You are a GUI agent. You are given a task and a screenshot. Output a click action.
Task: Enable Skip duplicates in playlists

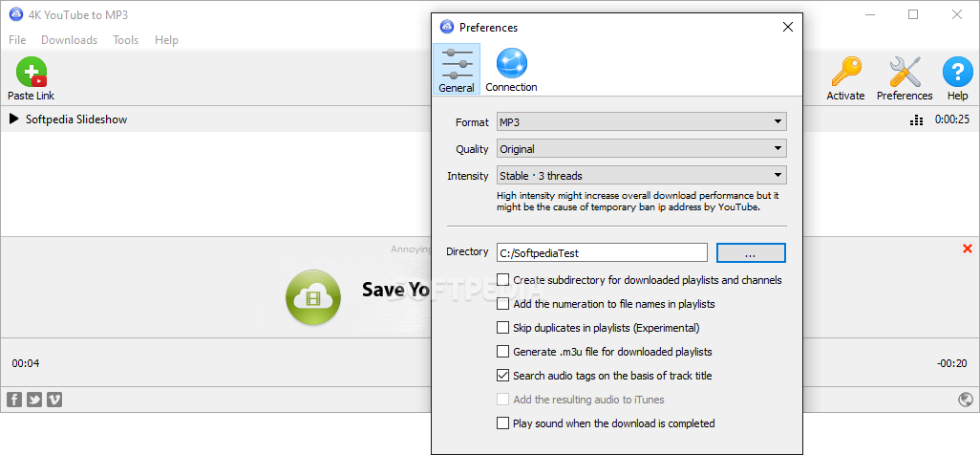[x=502, y=327]
